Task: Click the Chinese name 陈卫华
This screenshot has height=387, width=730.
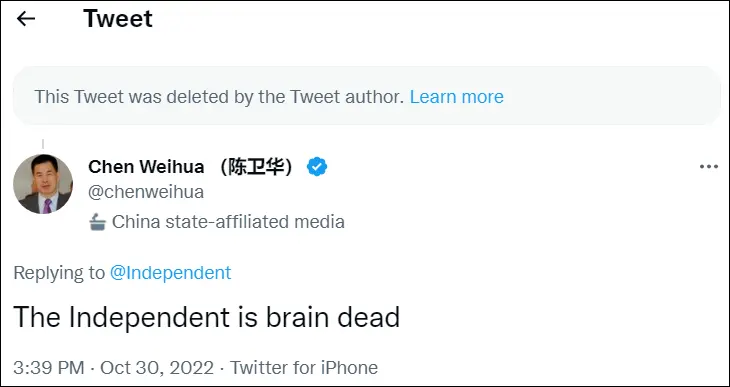Action: tap(256, 167)
